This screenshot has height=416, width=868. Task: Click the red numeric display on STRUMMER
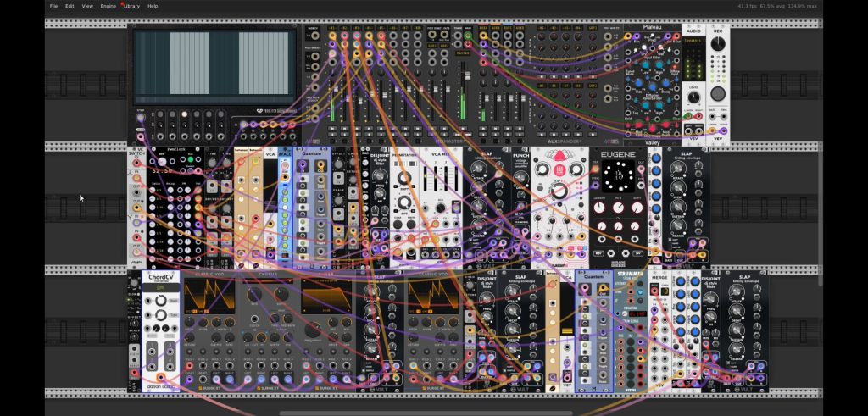point(637,314)
